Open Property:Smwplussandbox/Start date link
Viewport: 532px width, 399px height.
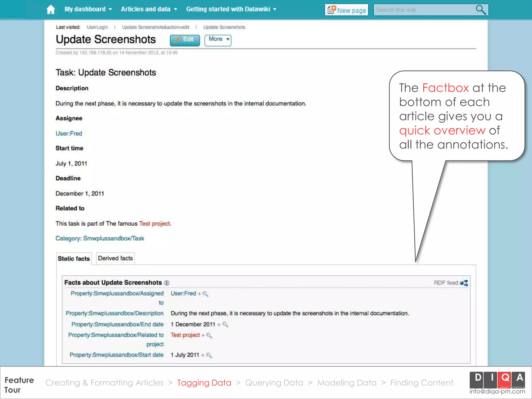(117, 355)
